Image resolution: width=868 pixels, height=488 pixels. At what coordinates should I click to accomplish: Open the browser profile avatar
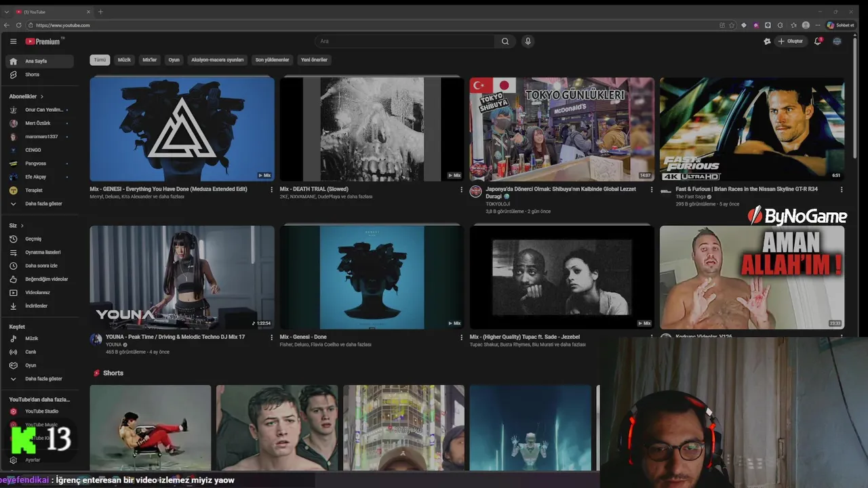coord(806,25)
